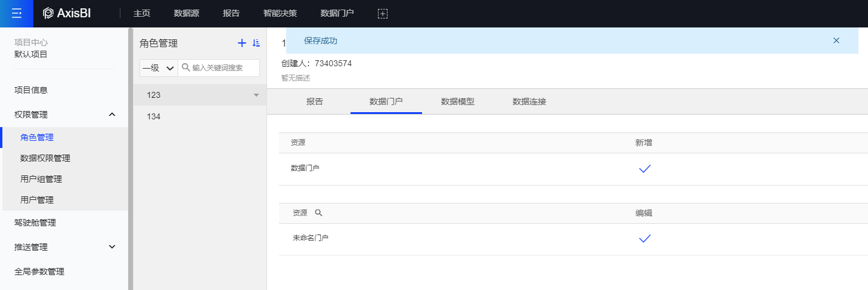868x290 pixels.
Task: Click the search icon beside the 资源 header
Action: pyautogui.click(x=318, y=213)
